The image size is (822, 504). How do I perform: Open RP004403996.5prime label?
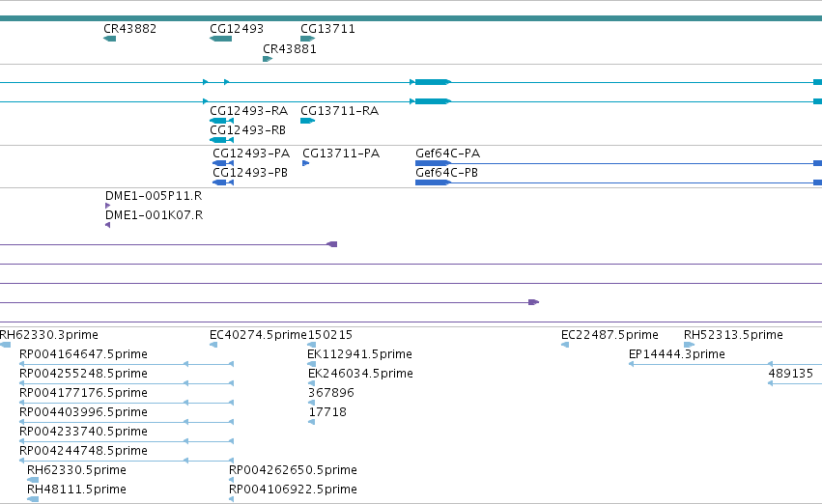pos(83,412)
